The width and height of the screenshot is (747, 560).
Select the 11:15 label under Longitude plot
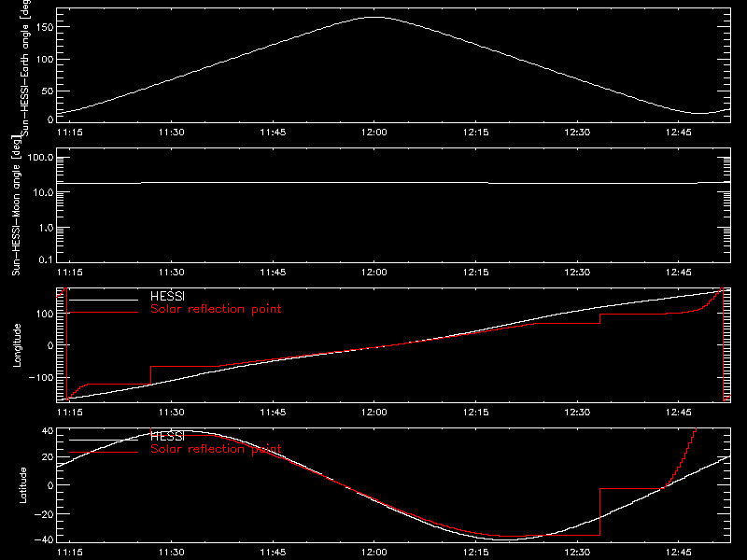pos(69,413)
